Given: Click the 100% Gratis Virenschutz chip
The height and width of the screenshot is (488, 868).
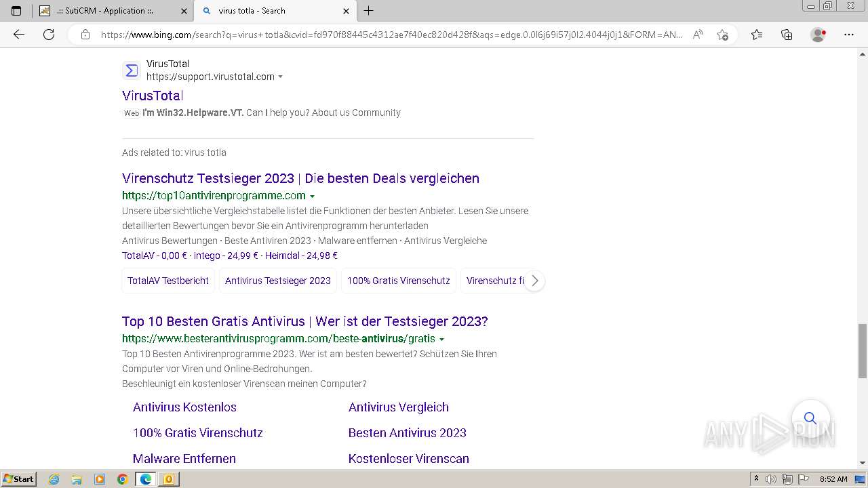Looking at the screenshot, I should pos(399,281).
